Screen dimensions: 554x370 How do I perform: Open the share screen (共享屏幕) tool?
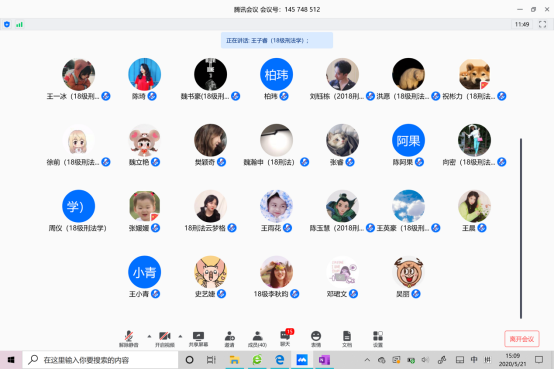[198, 339]
